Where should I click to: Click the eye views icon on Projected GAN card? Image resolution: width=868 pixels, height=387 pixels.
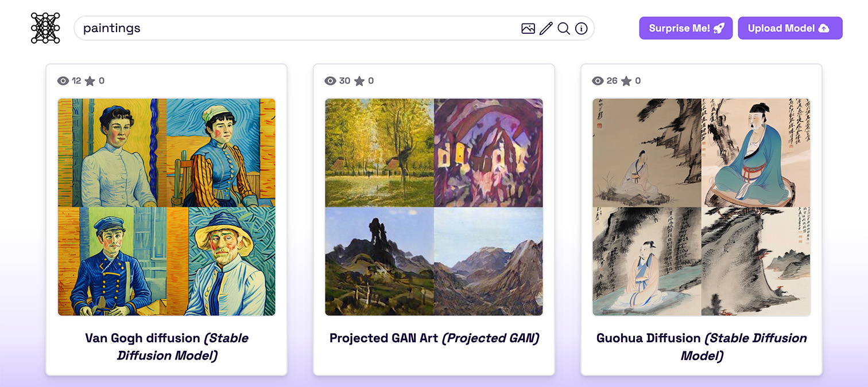(x=330, y=81)
